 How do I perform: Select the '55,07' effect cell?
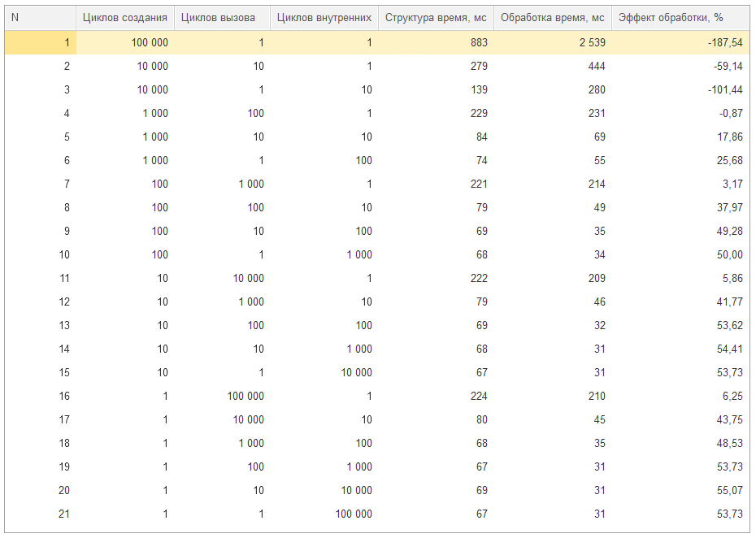point(680,491)
